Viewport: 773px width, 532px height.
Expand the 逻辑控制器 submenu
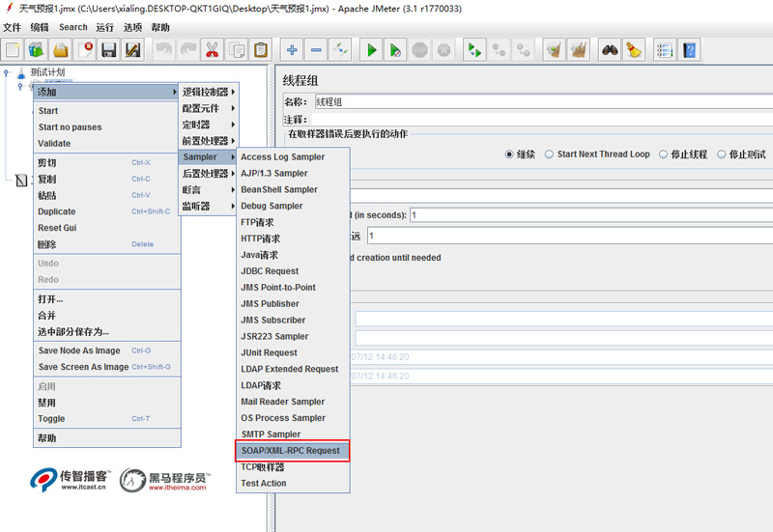click(209, 92)
